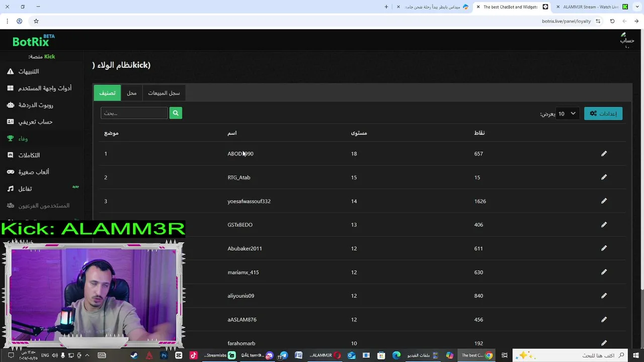The width and height of the screenshot is (644, 362).
Task: Select username yoesafwassouf332
Action: click(249, 201)
